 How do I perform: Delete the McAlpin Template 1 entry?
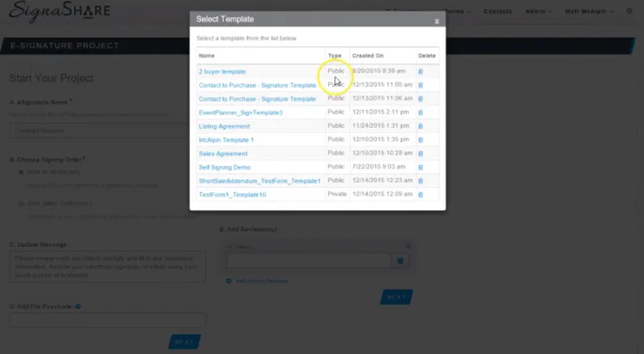(420, 139)
